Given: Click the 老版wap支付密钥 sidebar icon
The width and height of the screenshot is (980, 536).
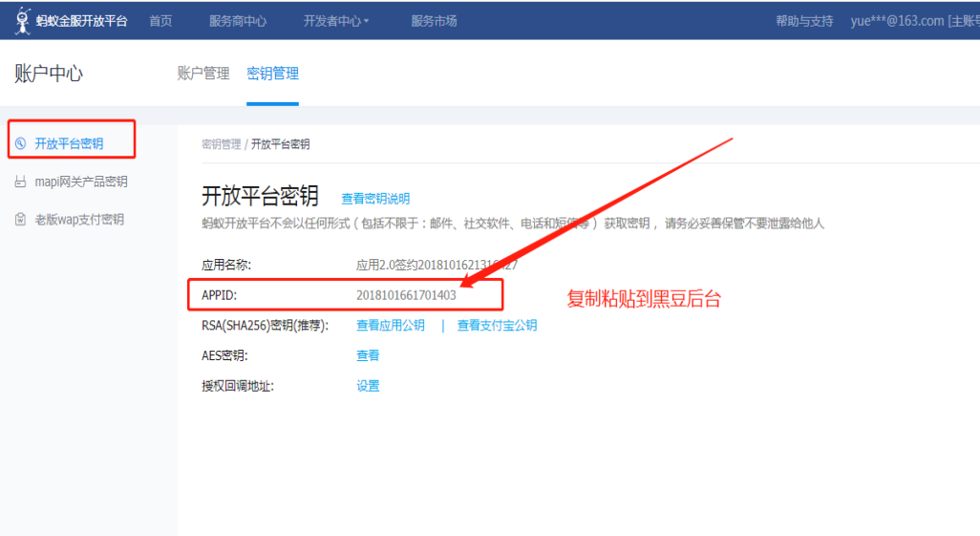Looking at the screenshot, I should tap(21, 220).
